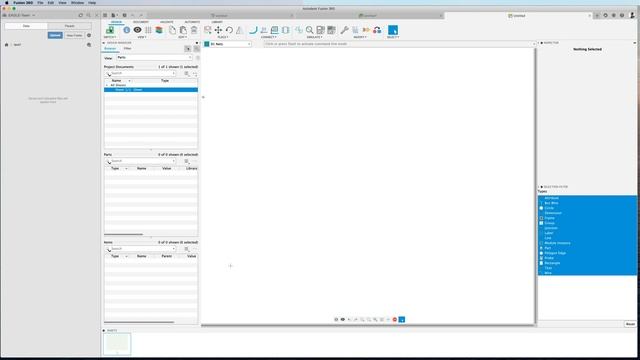Click the Save icon in the top bar

pos(124,15)
